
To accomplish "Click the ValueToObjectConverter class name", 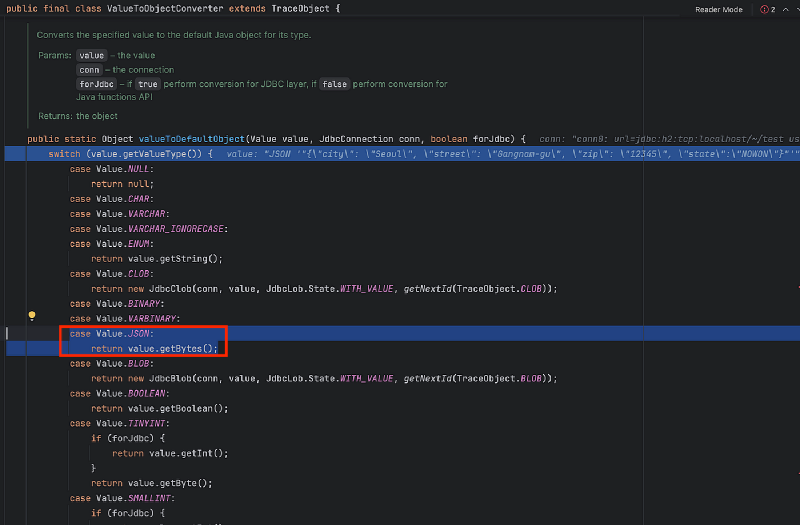I will coord(165,9).
